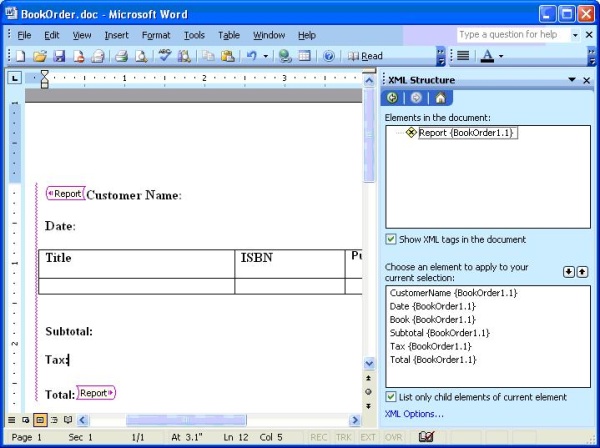Insert a hyperlink with globe icon
The image size is (600, 448).
coord(285,56)
